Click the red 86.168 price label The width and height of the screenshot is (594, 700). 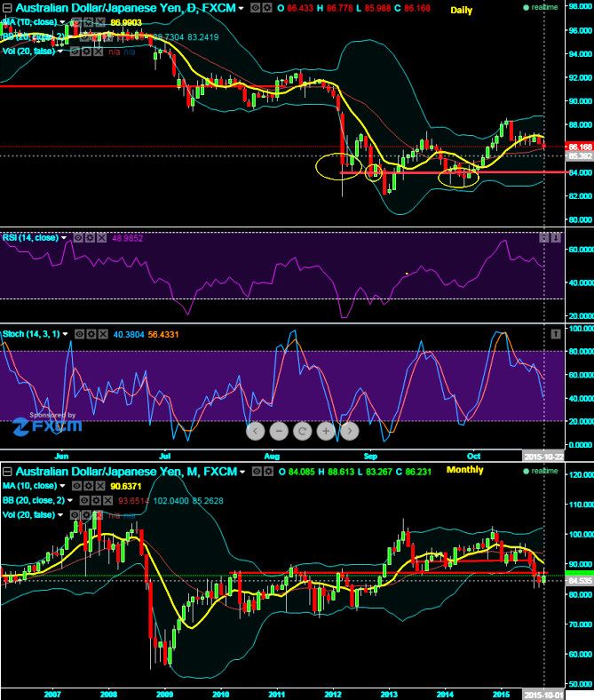pyautogui.click(x=579, y=147)
